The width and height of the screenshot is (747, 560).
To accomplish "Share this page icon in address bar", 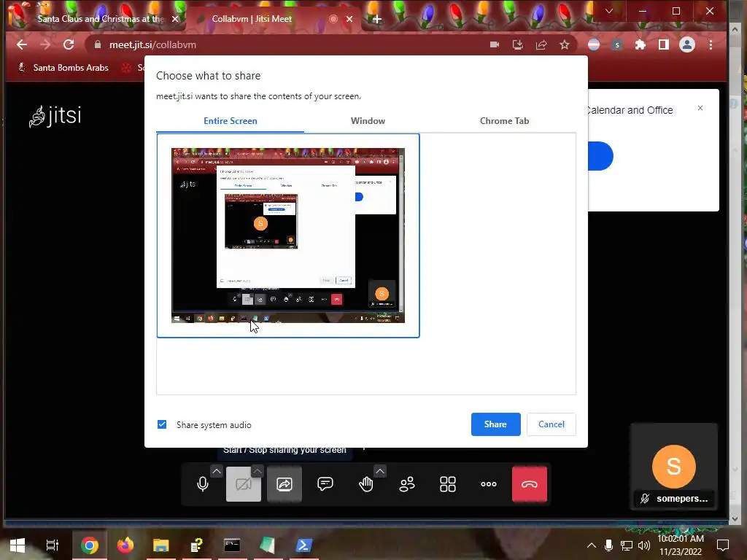I will (541, 44).
